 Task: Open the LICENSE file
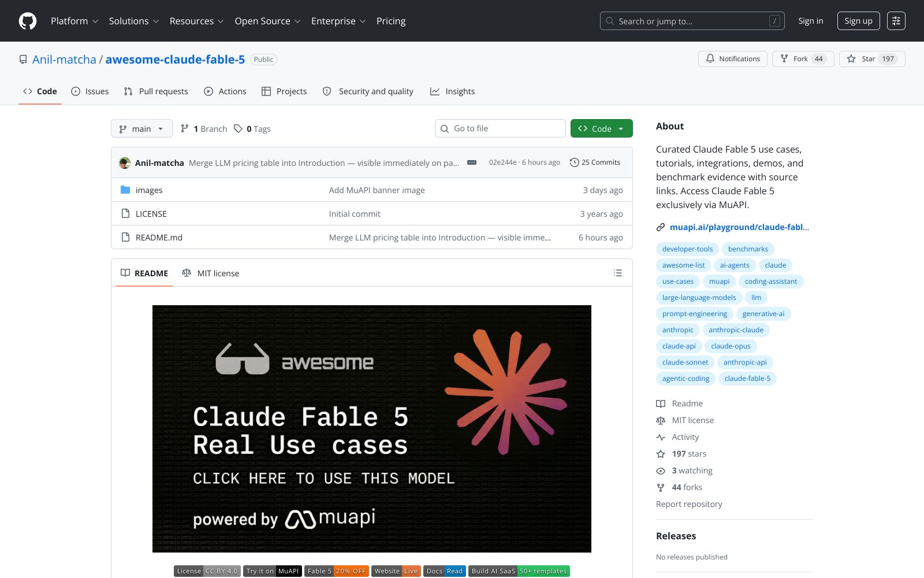click(x=151, y=214)
